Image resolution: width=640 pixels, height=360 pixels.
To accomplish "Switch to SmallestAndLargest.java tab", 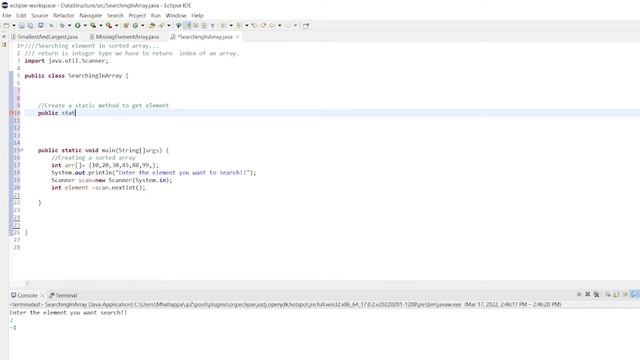I will (44, 37).
